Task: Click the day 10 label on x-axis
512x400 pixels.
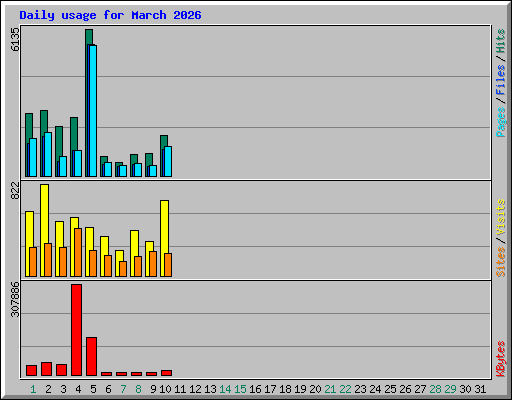Action: click(x=165, y=389)
